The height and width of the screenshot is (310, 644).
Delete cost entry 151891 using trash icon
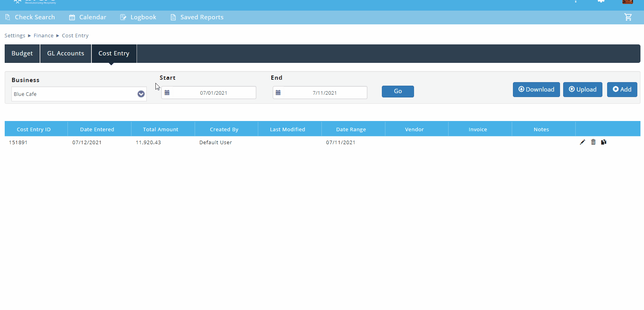click(x=593, y=142)
